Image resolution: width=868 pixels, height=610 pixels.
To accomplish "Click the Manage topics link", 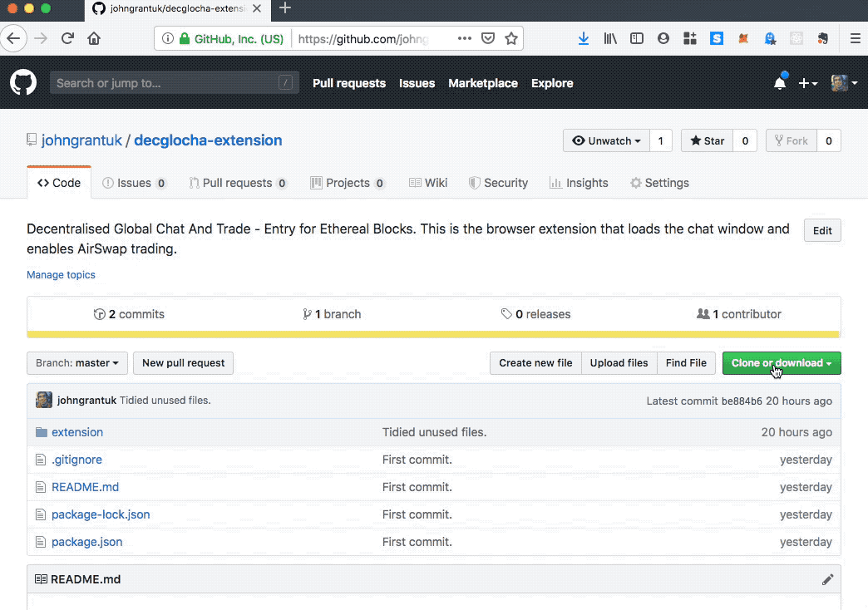I will pyautogui.click(x=61, y=274).
